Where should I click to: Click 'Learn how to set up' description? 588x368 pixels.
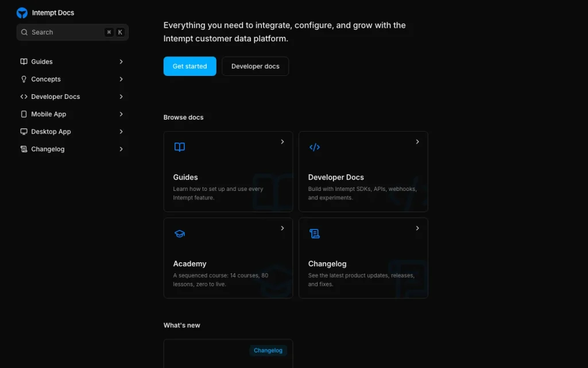(218, 193)
